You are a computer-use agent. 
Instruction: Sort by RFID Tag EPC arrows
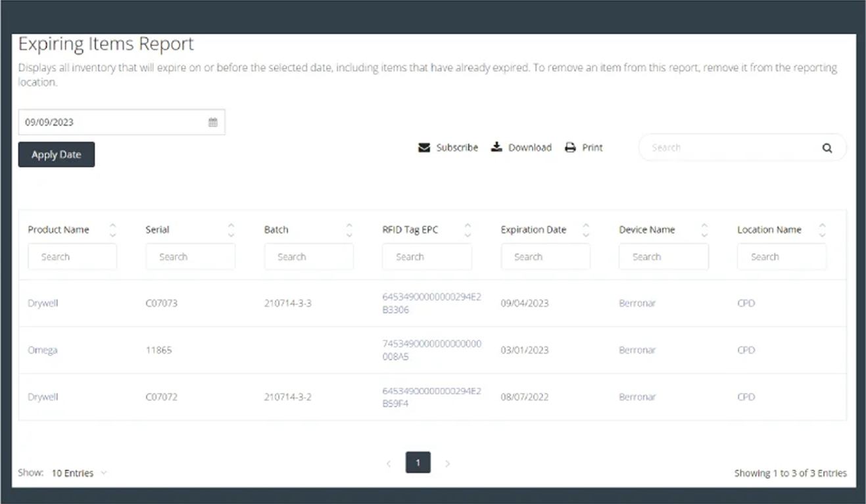[x=468, y=230]
